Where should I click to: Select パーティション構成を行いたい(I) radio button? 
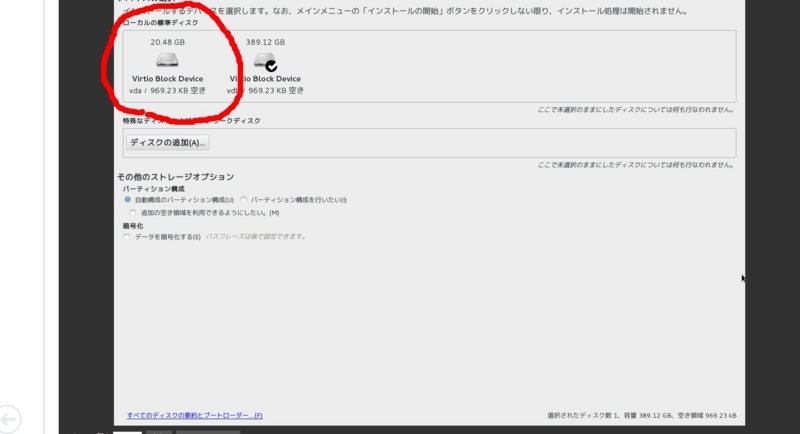(243, 199)
